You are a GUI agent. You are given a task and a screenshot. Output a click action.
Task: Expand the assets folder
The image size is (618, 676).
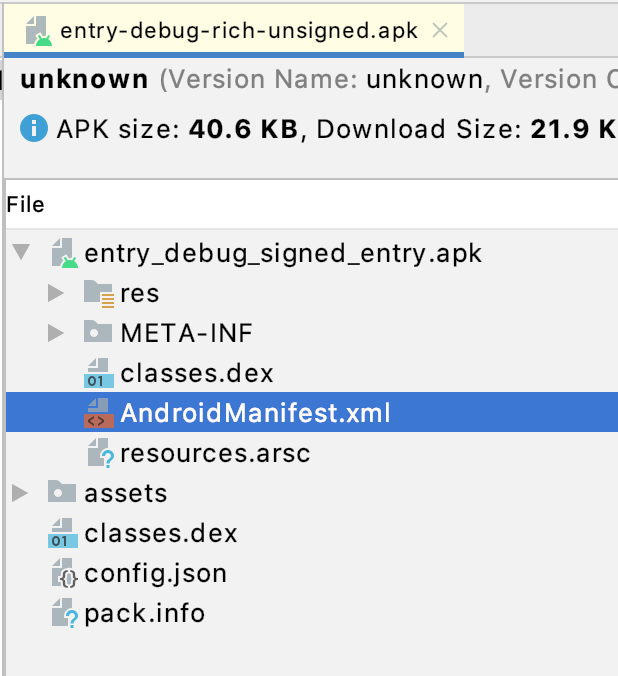[20, 493]
